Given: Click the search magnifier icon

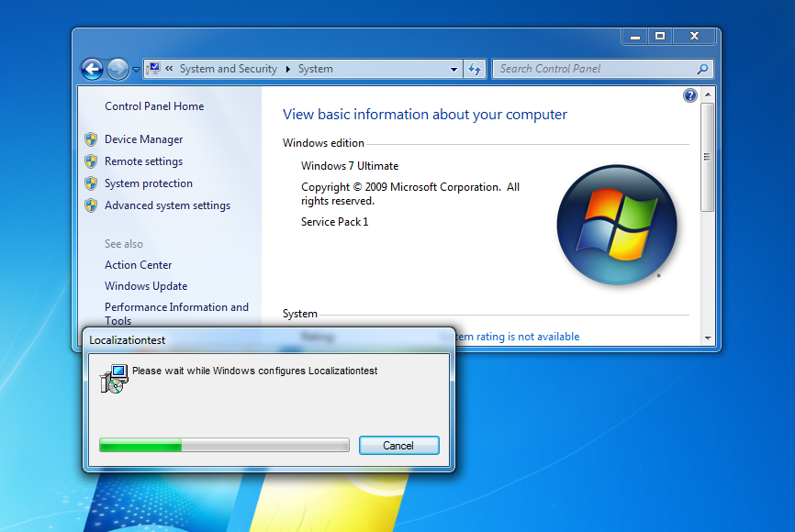Looking at the screenshot, I should click(702, 69).
